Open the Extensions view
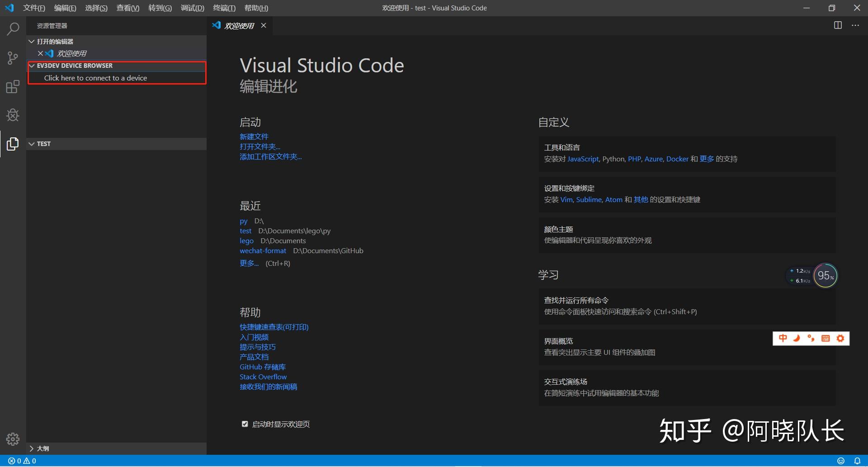 (x=12, y=86)
